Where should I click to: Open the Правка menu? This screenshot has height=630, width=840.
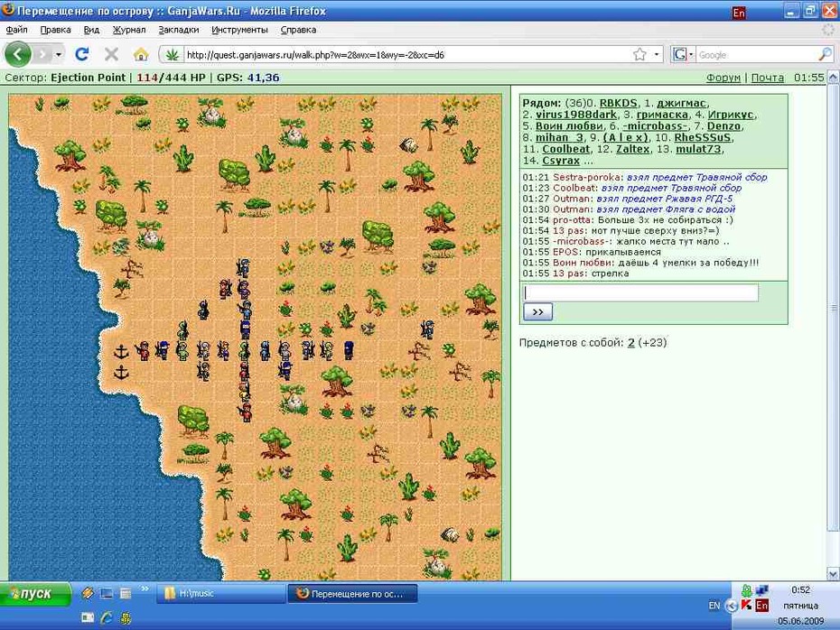point(55,30)
